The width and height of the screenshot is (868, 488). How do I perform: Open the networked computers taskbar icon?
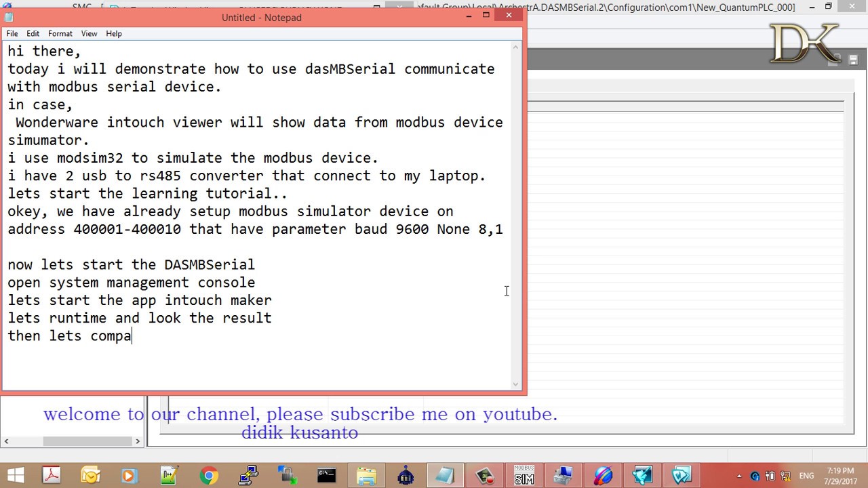(248, 475)
